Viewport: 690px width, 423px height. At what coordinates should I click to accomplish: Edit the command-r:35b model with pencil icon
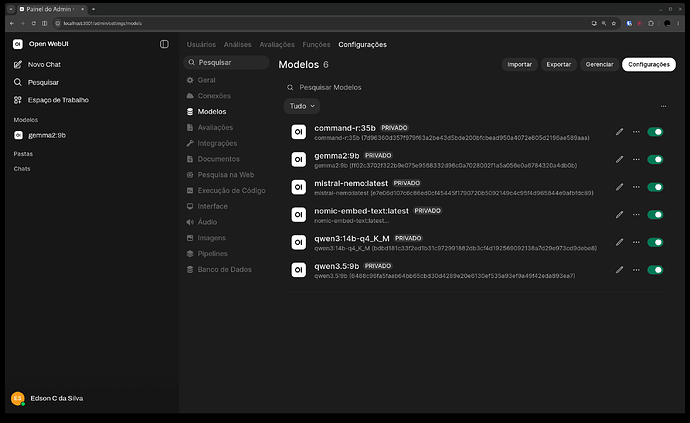[x=620, y=132]
